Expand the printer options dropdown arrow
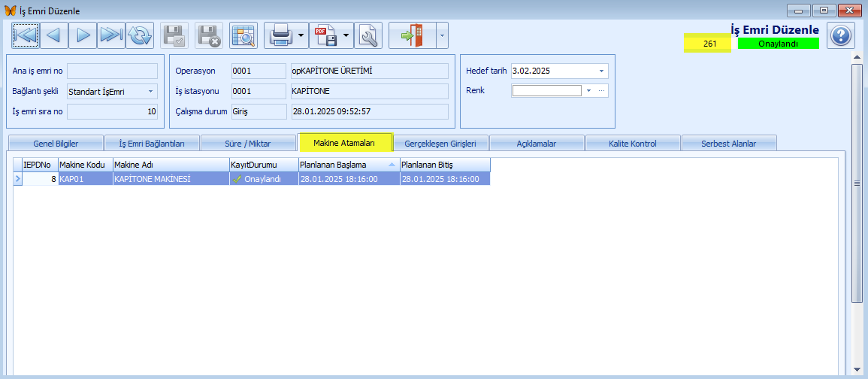The width and height of the screenshot is (868, 379). (x=301, y=36)
